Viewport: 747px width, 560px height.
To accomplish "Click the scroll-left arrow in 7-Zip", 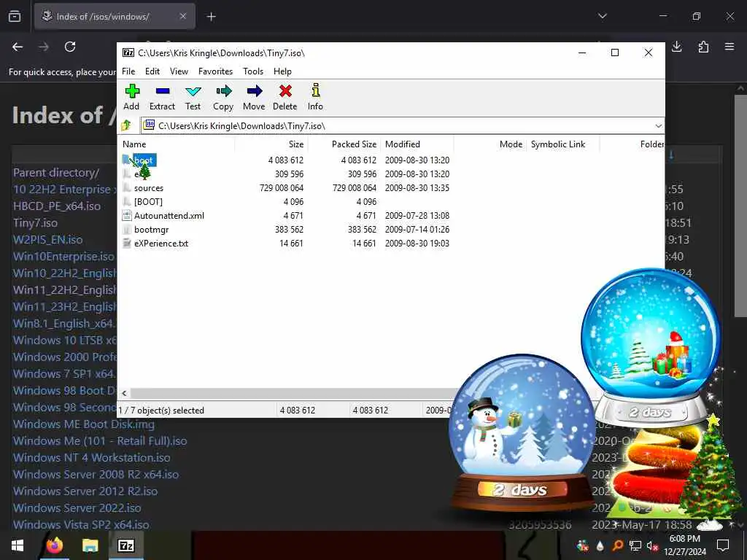I will point(124,393).
